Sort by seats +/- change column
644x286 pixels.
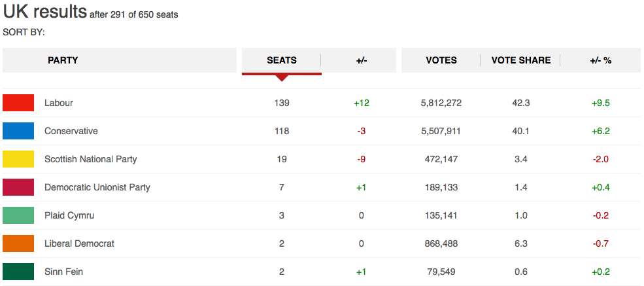point(361,60)
